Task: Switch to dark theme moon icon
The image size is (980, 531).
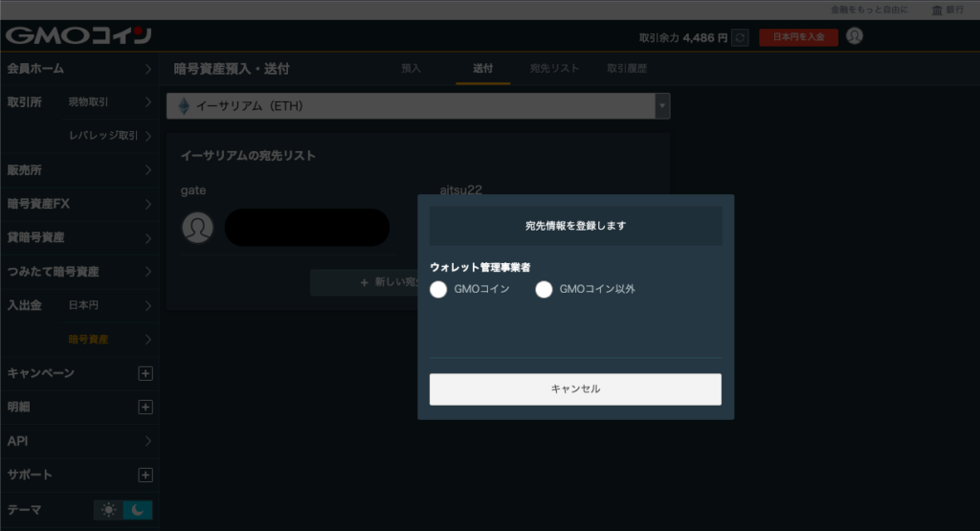Action: click(x=138, y=510)
